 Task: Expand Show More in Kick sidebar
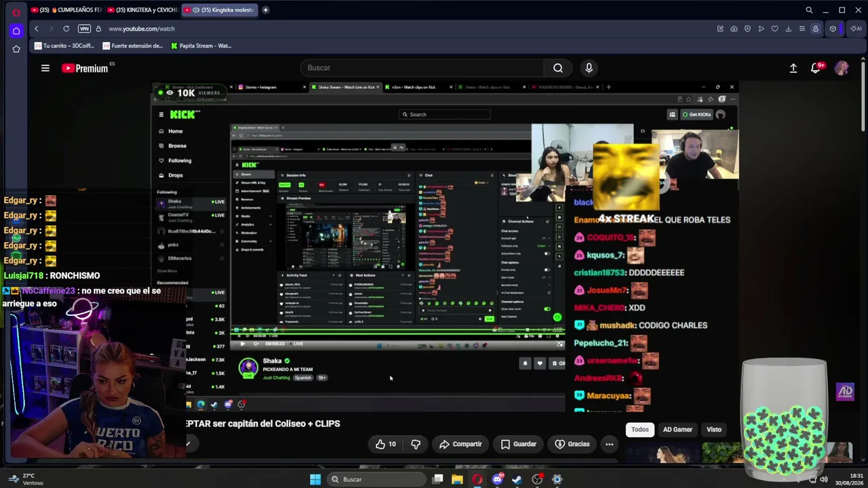tap(167, 270)
